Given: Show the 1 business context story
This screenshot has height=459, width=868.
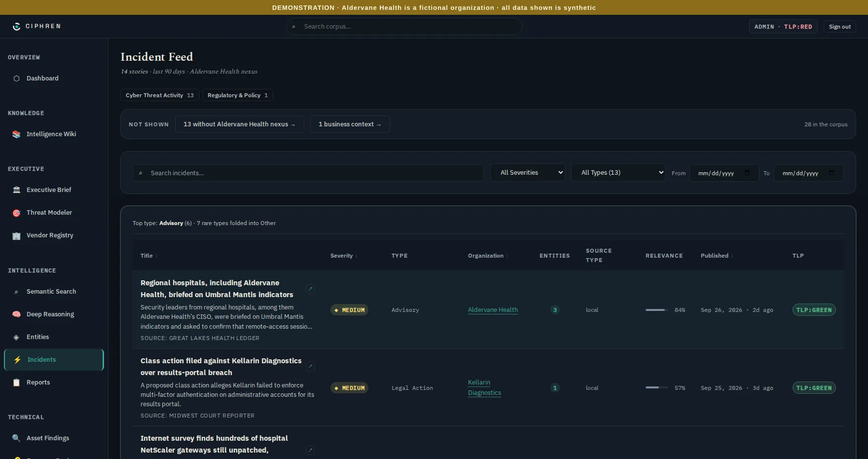Looking at the screenshot, I should pos(350,124).
